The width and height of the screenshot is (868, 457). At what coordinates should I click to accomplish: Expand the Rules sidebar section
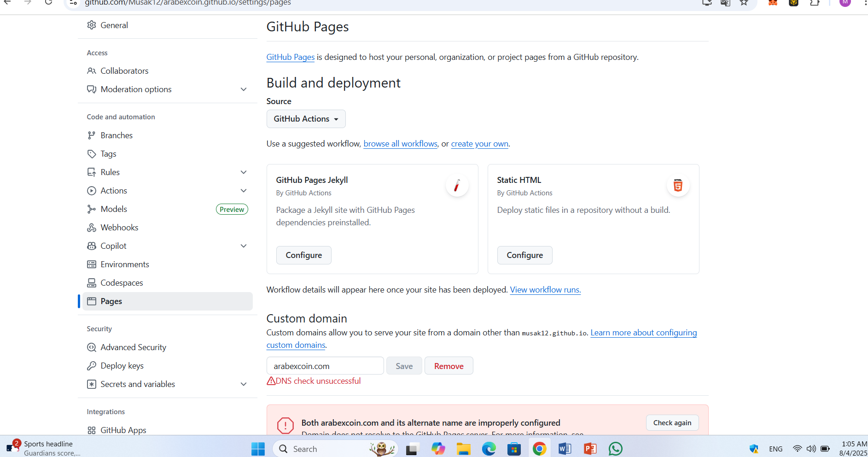pos(244,172)
